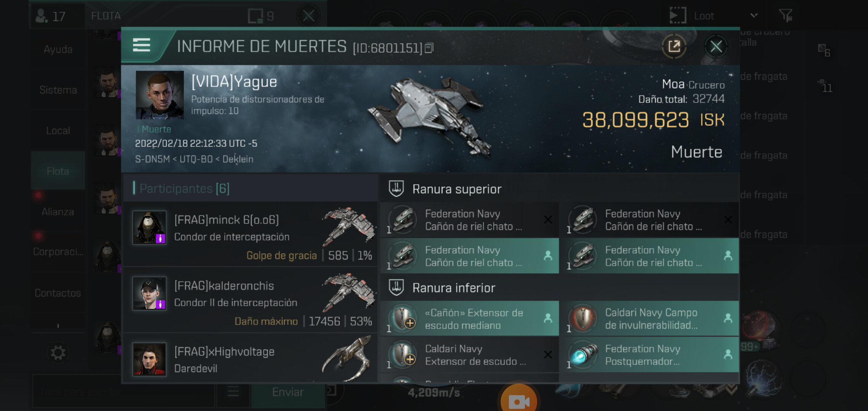Select participant [FRAG]kalderonchis entry
868x411 pixels.
[x=251, y=299]
